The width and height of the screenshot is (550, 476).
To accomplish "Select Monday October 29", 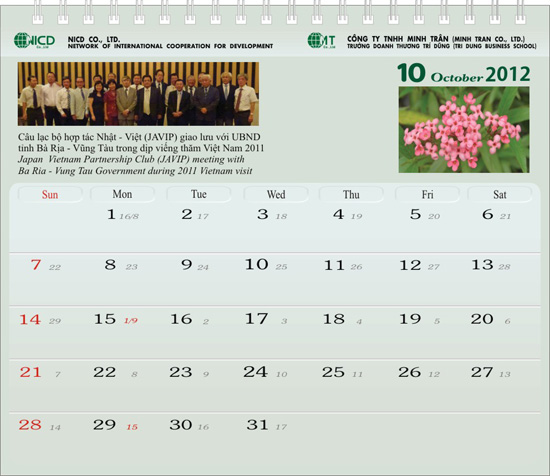I will tap(105, 425).
